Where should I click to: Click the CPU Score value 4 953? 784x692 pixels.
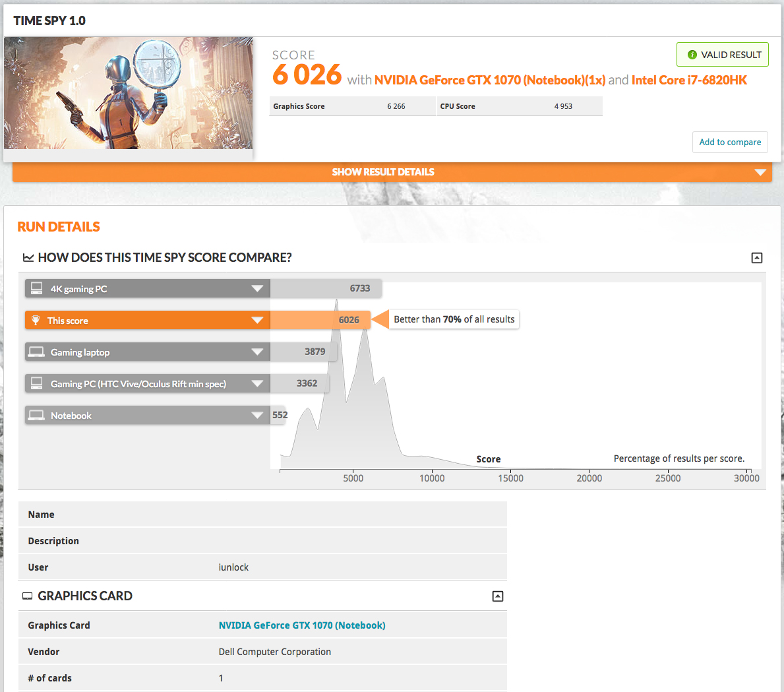[x=563, y=106]
